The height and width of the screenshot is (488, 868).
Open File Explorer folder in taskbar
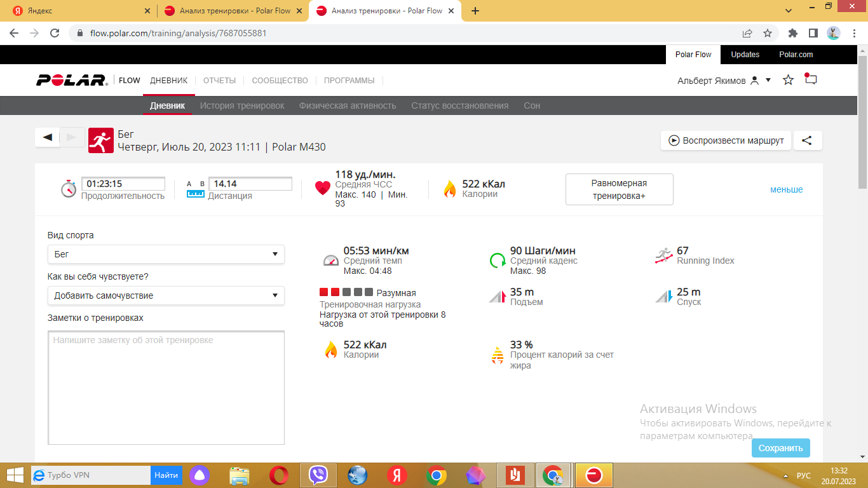pyautogui.click(x=239, y=475)
